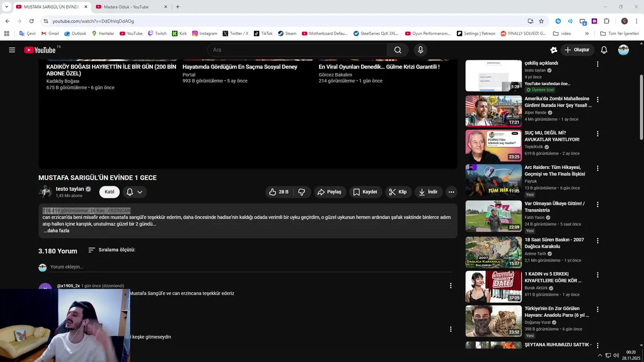Focus the Ara search box
644x362 pixels.
(297, 50)
